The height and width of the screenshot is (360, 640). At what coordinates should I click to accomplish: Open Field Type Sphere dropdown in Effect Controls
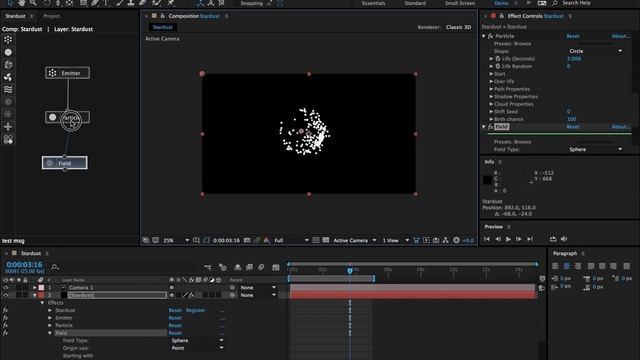595,149
